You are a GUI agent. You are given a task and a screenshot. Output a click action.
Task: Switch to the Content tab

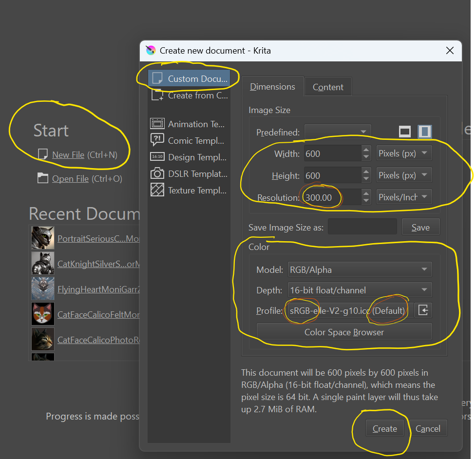click(328, 87)
